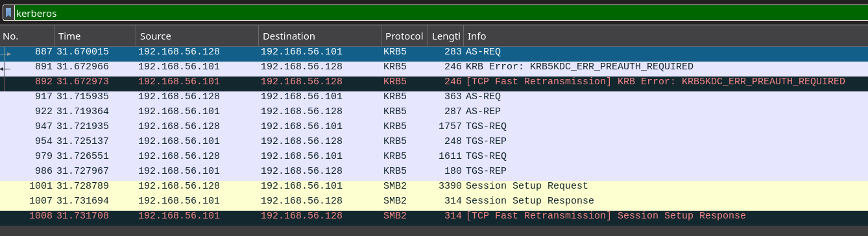Click length value 287 of packet 922
The height and width of the screenshot is (236, 868).
pyautogui.click(x=453, y=112)
